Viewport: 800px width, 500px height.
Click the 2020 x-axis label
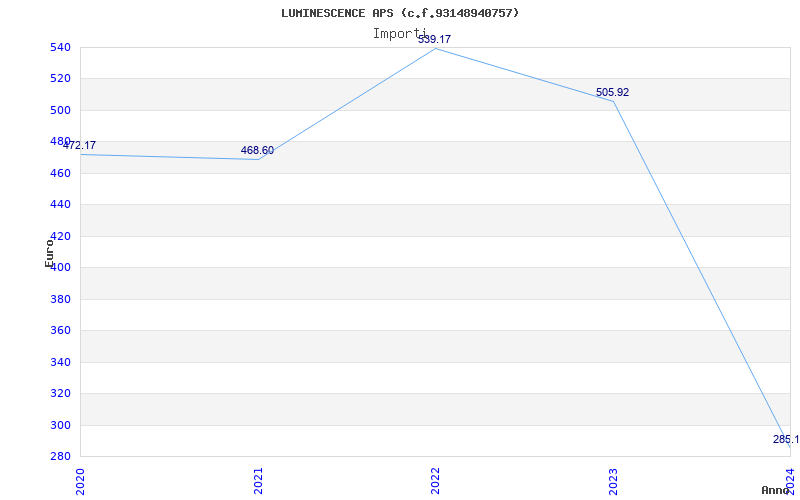point(80,481)
